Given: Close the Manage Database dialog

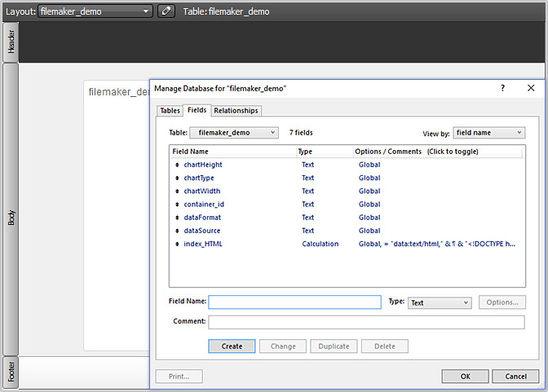Looking at the screenshot, I should pos(530,87).
